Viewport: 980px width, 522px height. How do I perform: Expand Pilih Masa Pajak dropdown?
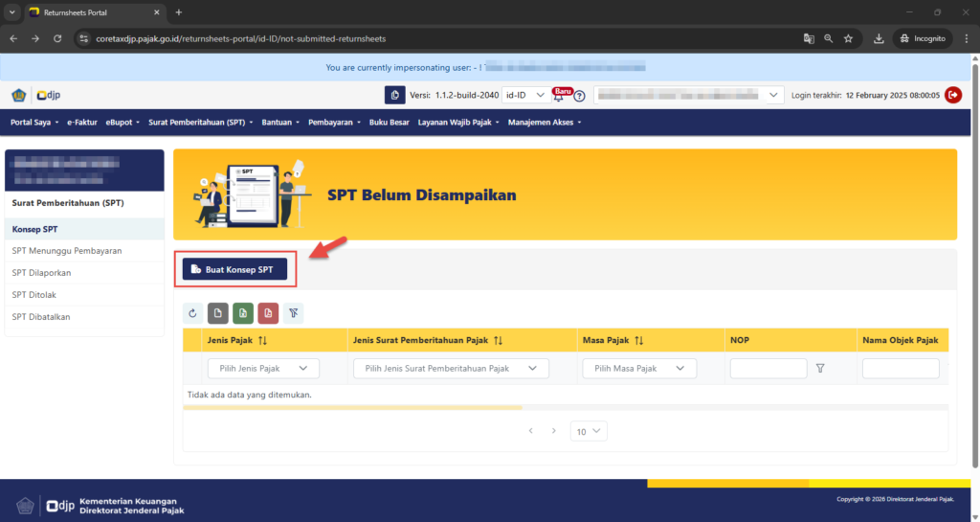coord(639,369)
